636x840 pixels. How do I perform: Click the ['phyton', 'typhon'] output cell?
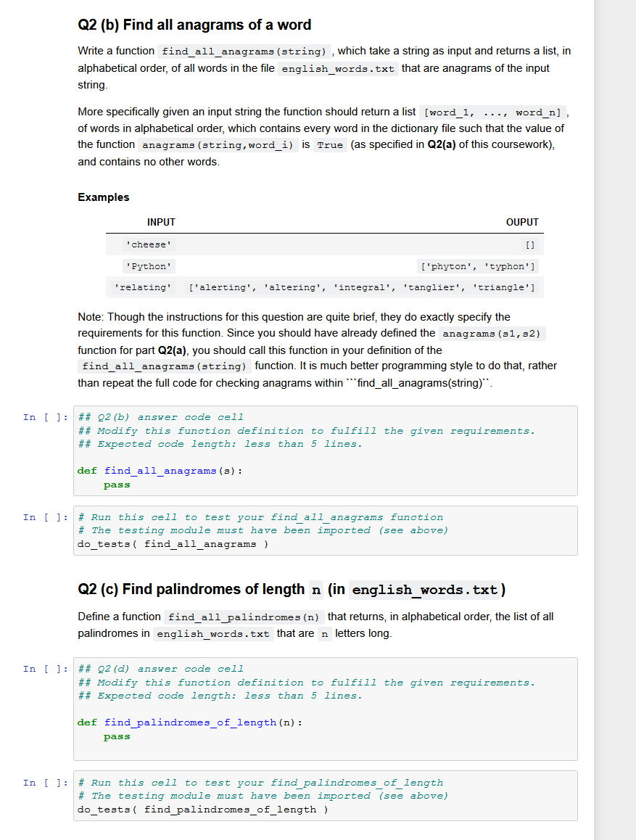[477, 266]
